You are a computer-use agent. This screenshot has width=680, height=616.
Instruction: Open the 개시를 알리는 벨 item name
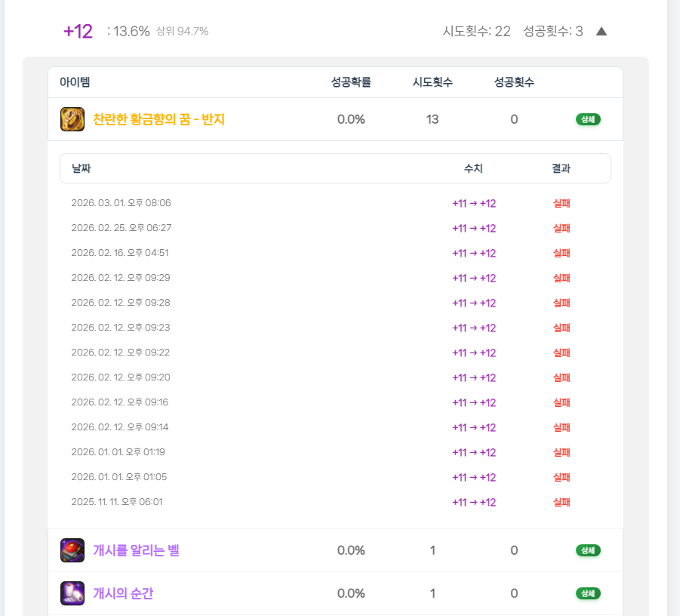point(136,550)
